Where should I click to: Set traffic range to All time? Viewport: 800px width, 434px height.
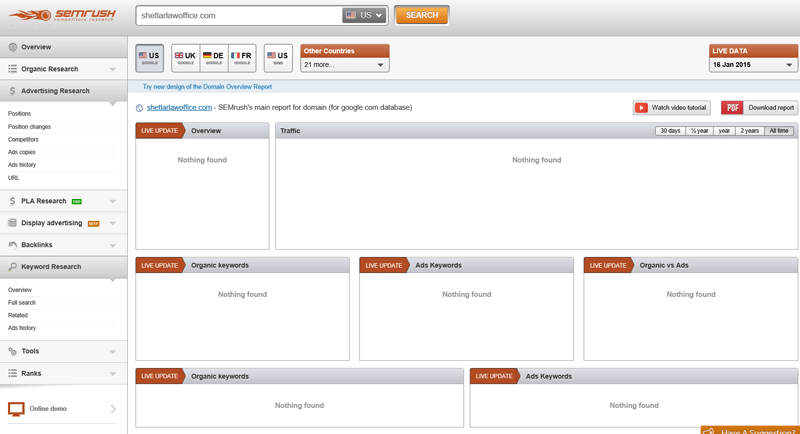click(779, 131)
